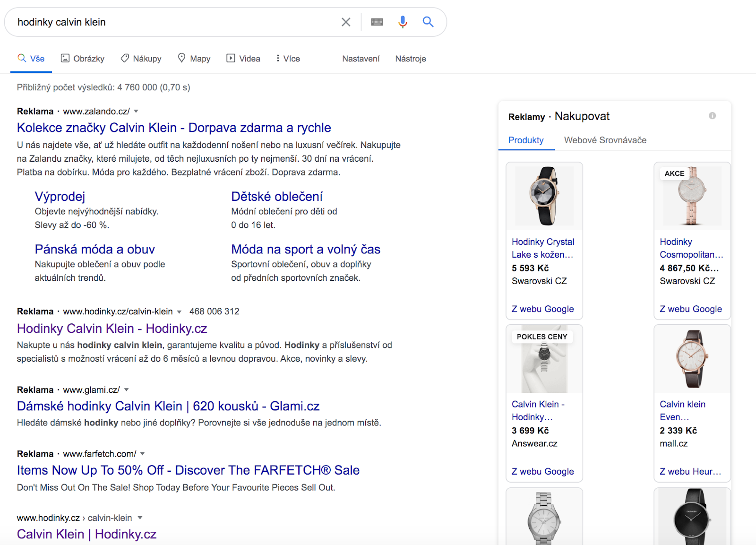Viewport: 756px width, 545px height.
Task: Click the Obrázky tab
Action: tap(83, 59)
